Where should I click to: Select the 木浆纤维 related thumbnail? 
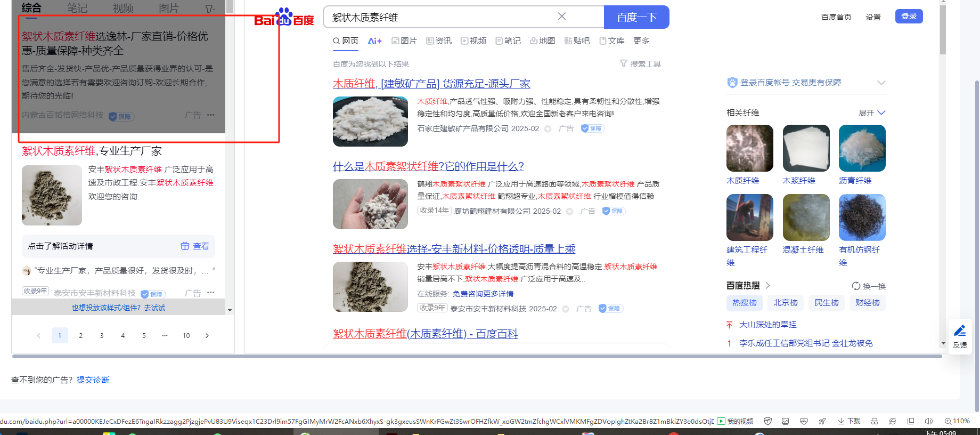806,148
